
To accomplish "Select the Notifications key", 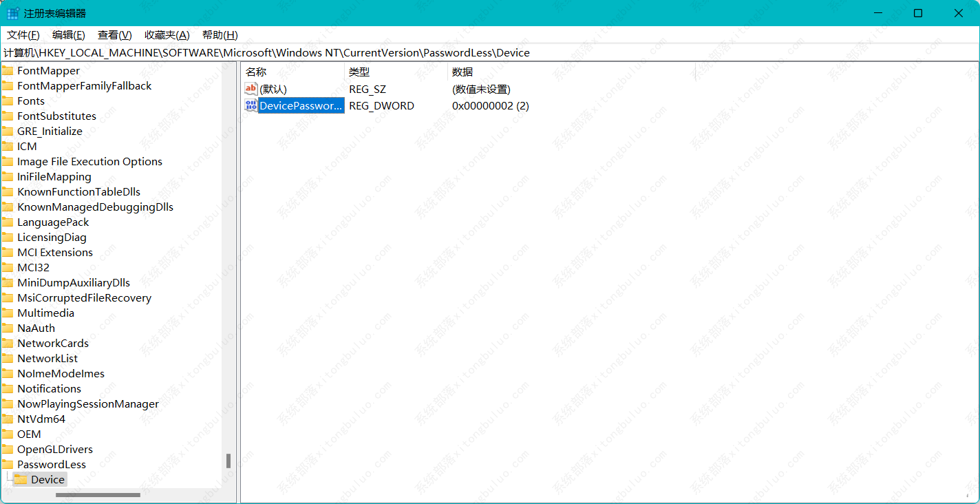I will point(47,388).
